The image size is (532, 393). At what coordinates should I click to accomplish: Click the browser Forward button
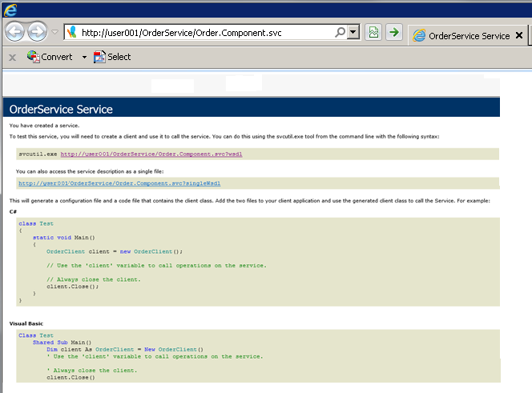38,33
